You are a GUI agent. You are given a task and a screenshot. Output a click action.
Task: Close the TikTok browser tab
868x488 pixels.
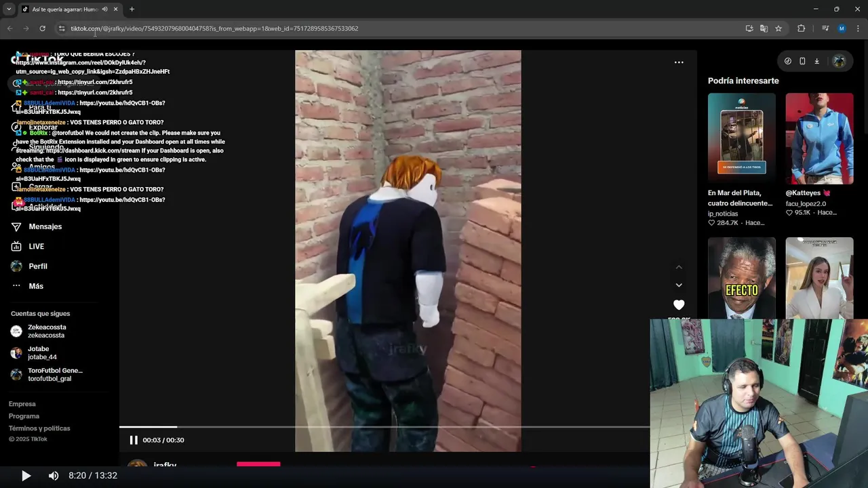115,9
